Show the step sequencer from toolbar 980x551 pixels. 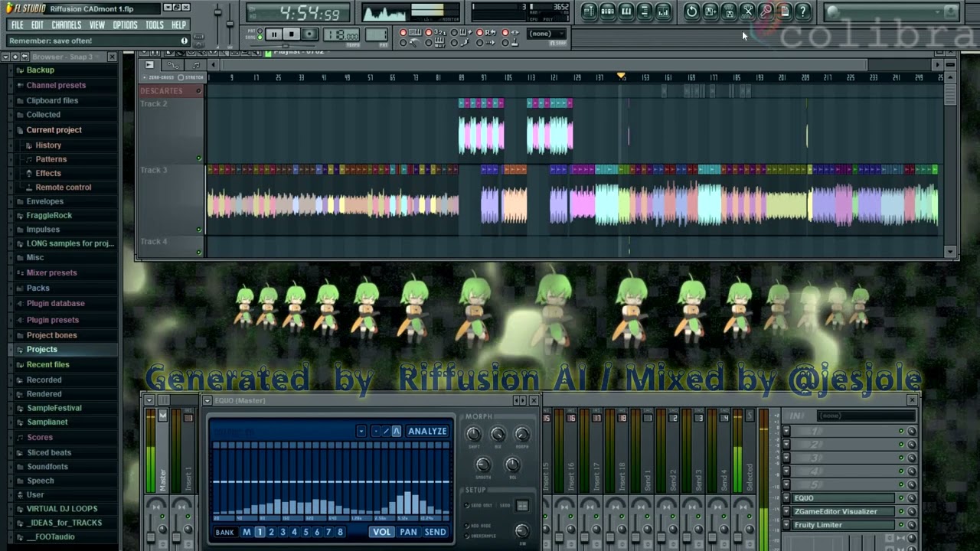coord(607,11)
